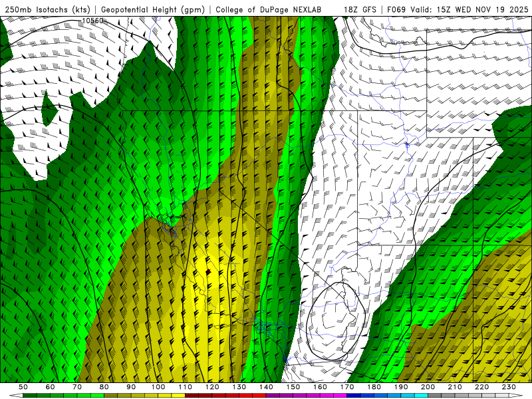This screenshot has width=532, height=399.
Task: Click the '140' label on the color scale
Action: click(266, 387)
